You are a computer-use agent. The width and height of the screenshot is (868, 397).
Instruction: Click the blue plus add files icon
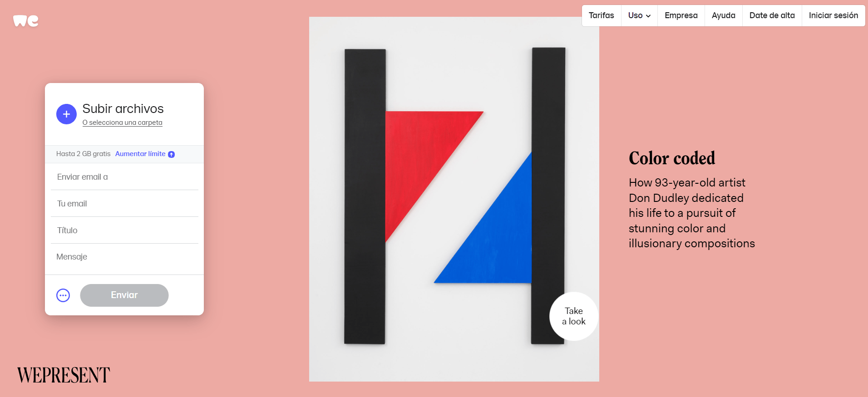66,114
